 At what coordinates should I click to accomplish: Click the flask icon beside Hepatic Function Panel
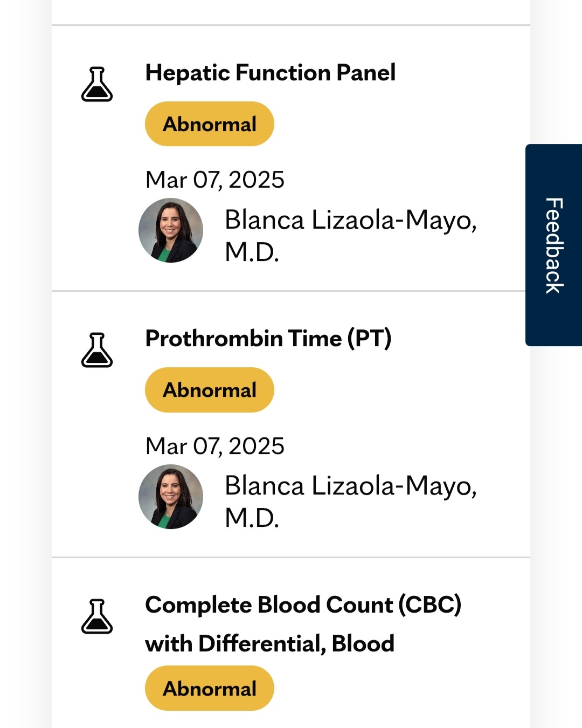pyautogui.click(x=97, y=84)
